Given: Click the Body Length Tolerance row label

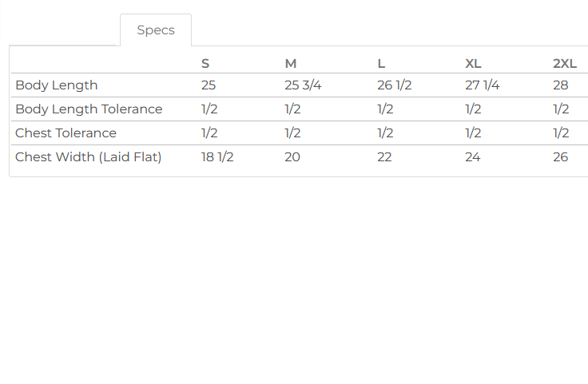Looking at the screenshot, I should click(89, 109).
